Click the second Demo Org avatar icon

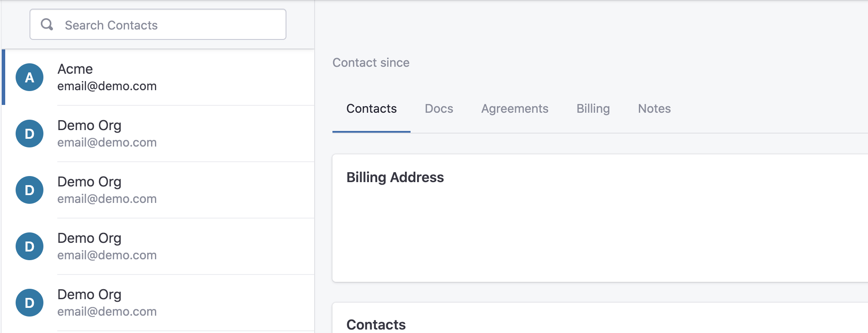click(x=30, y=190)
